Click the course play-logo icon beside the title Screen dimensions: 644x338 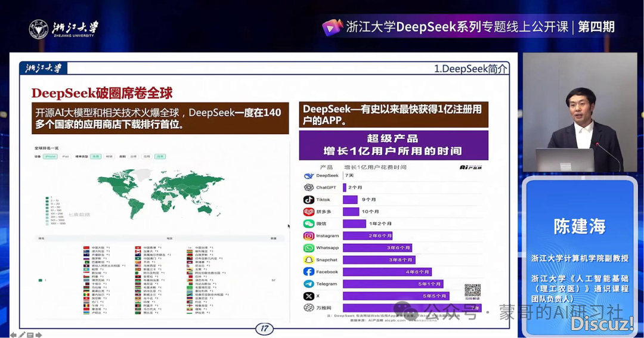pyautogui.click(x=332, y=27)
